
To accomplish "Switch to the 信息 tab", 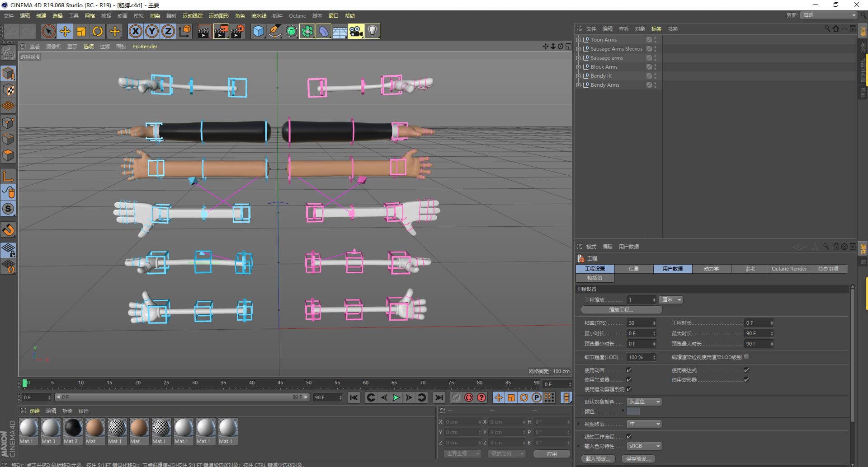I will point(633,269).
